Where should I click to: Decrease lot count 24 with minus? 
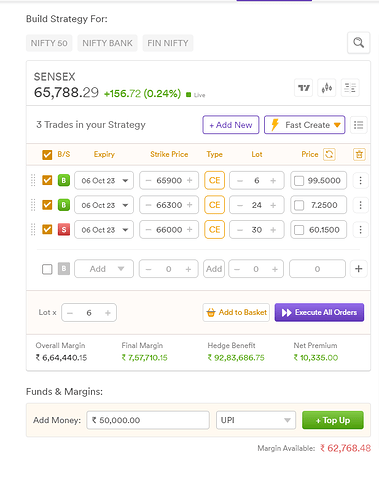click(x=240, y=205)
